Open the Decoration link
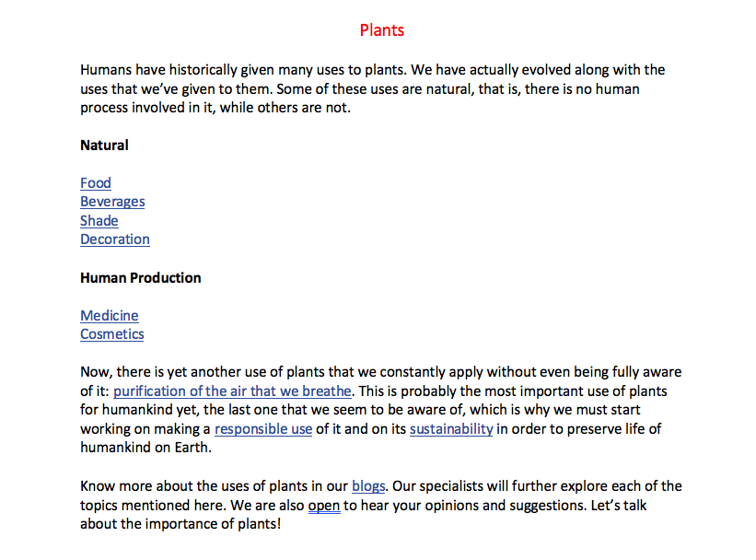The image size is (756, 560). pos(115,239)
